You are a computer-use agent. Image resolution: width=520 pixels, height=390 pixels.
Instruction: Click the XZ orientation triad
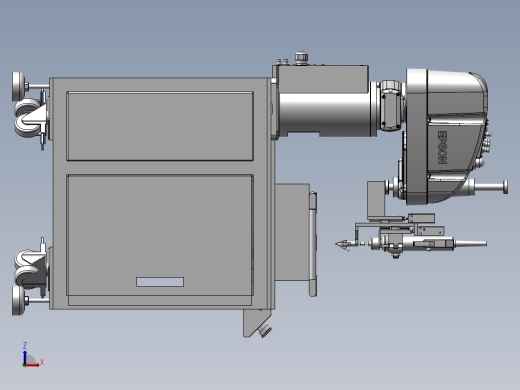pos(33,355)
